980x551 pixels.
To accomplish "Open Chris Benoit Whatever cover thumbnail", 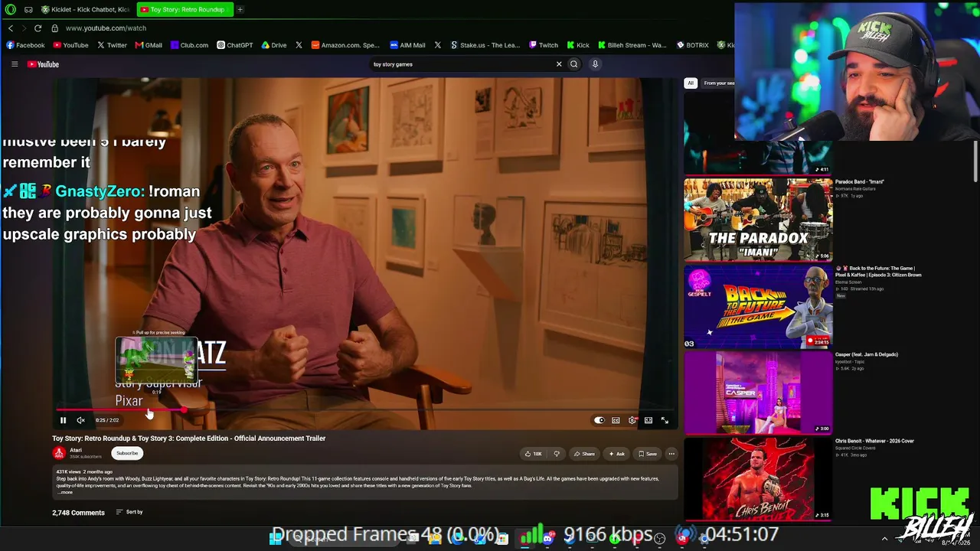I will [758, 480].
